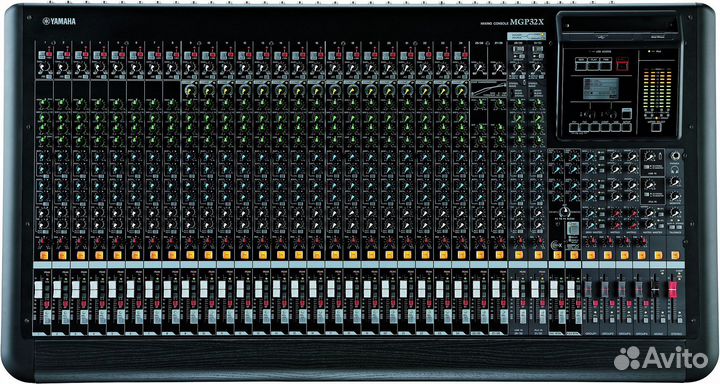
Task: Click the large effects program knob
Action: [565, 212]
